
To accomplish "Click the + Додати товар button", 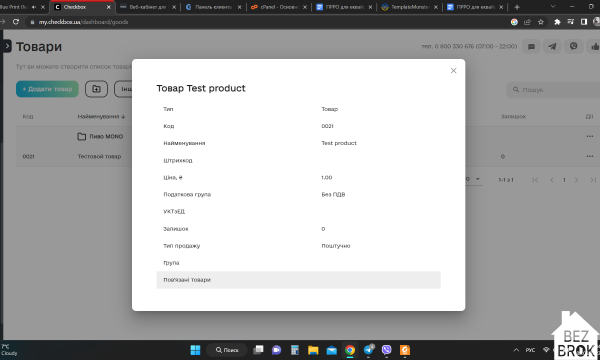I will coord(47,89).
